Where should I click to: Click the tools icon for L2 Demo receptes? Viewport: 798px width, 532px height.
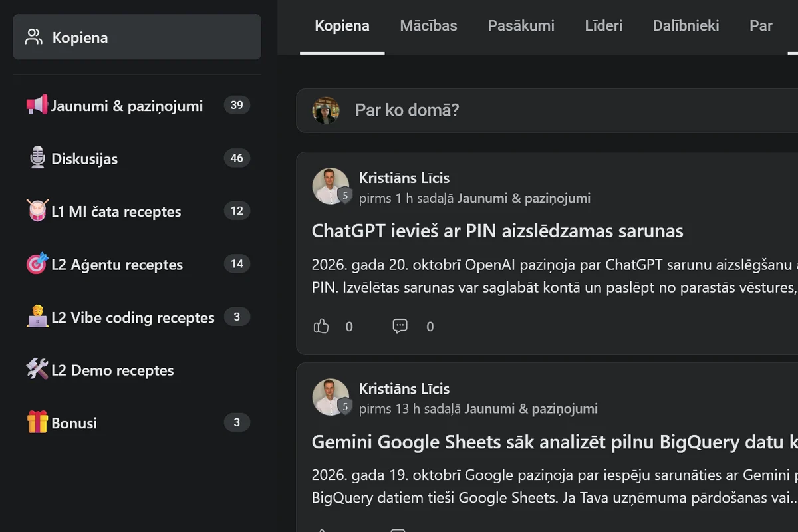point(37,369)
